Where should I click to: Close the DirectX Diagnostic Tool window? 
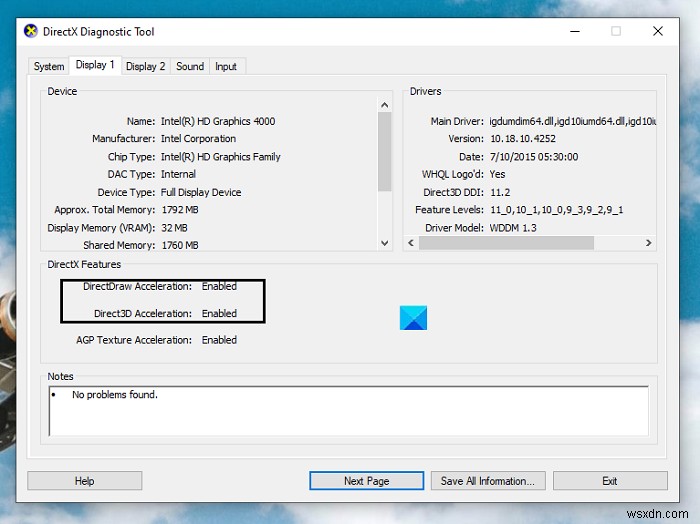pyautogui.click(x=658, y=31)
